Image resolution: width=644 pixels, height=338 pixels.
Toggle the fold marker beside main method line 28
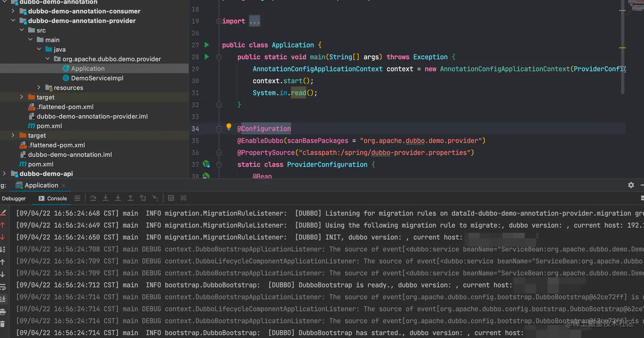219,57
